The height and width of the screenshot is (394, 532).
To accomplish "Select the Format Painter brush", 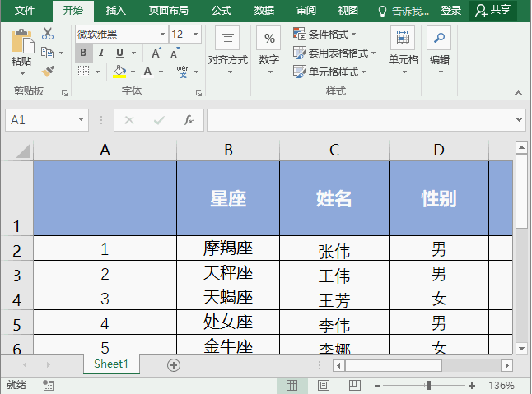I will tap(48, 71).
